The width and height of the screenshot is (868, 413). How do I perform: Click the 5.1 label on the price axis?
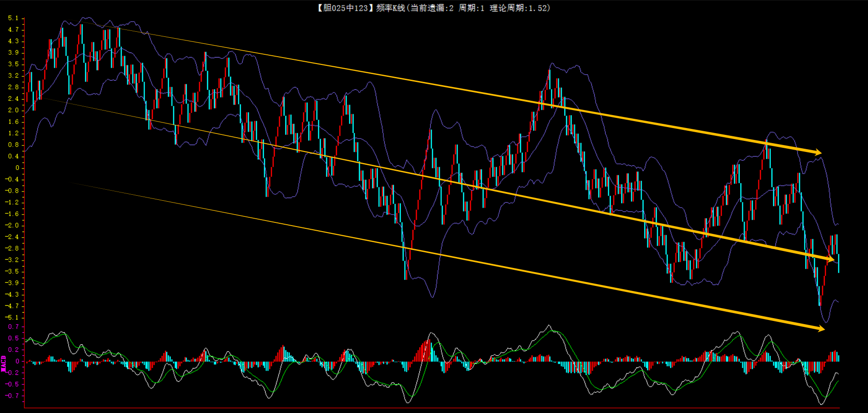[13, 18]
